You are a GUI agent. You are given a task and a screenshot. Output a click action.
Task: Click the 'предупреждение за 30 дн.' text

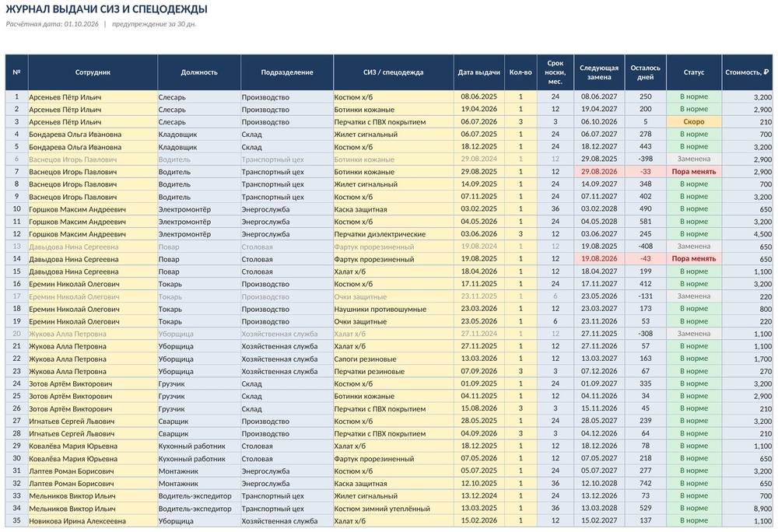tap(154, 24)
